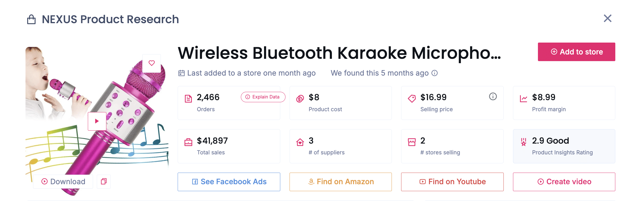Click the suppliers house icon
644x201 pixels.
(x=300, y=142)
